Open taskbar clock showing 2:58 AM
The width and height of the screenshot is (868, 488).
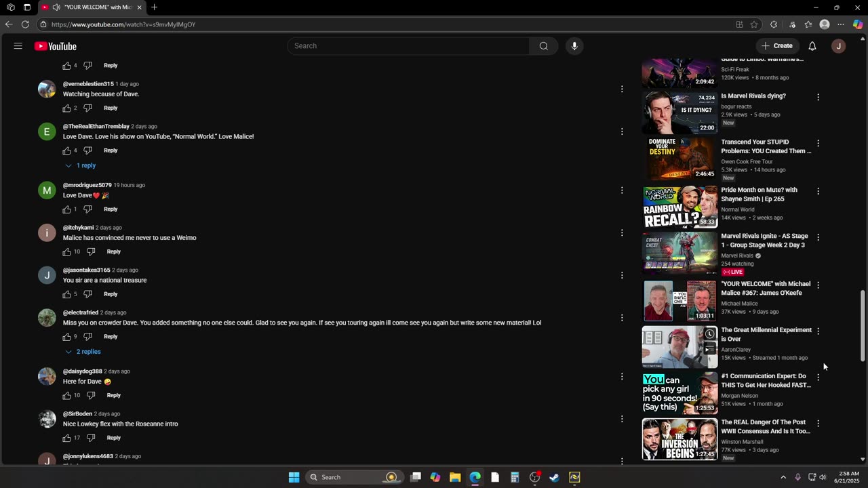[x=848, y=477]
